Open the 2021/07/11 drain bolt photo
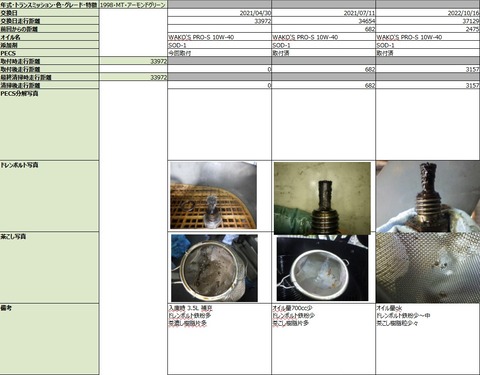 [x=322, y=198]
